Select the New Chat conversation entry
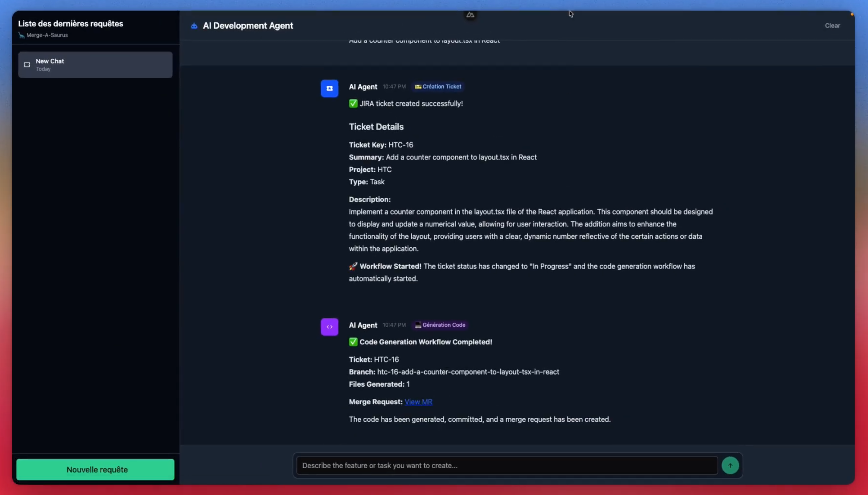868x495 pixels. click(95, 65)
